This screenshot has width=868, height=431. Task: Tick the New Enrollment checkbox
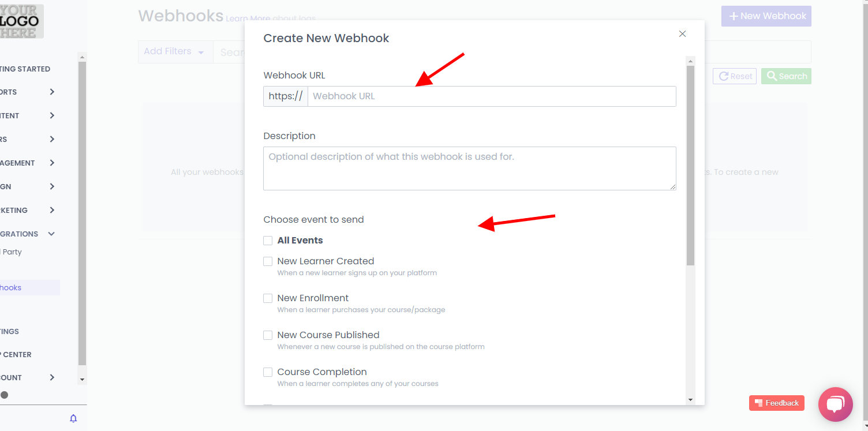[x=268, y=298]
